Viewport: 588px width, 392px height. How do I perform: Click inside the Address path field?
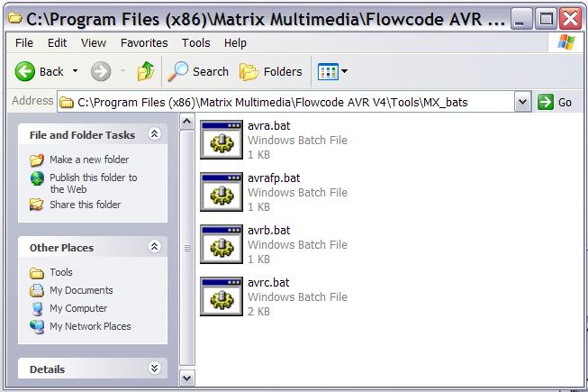(x=285, y=102)
